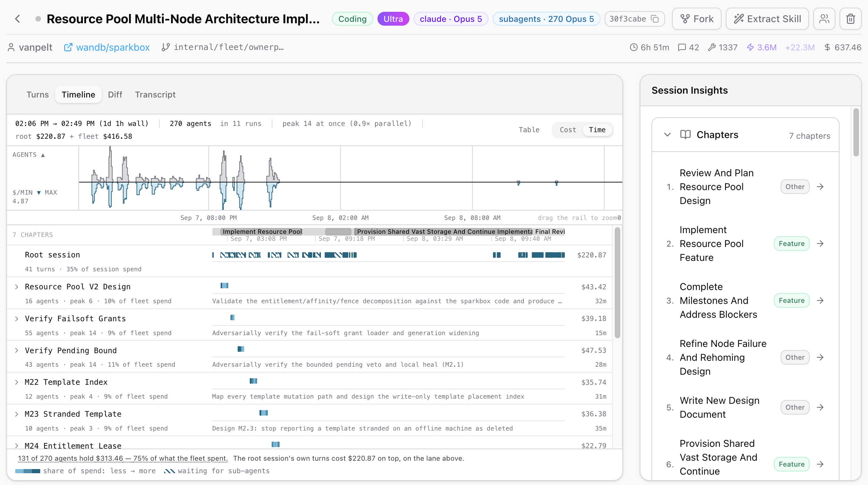Open the wandb/sparkbox repository link
The image size is (868, 485).
[107, 47]
